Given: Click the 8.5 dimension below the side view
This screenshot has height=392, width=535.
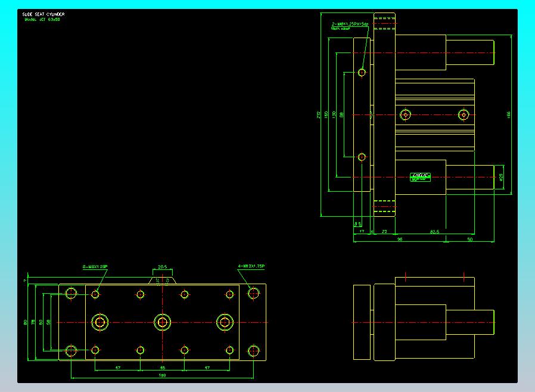Looking at the screenshot, I should [x=357, y=224].
